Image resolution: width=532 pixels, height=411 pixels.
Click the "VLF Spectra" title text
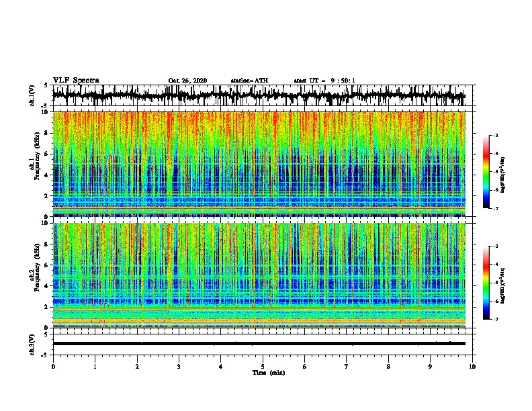pyautogui.click(x=76, y=81)
